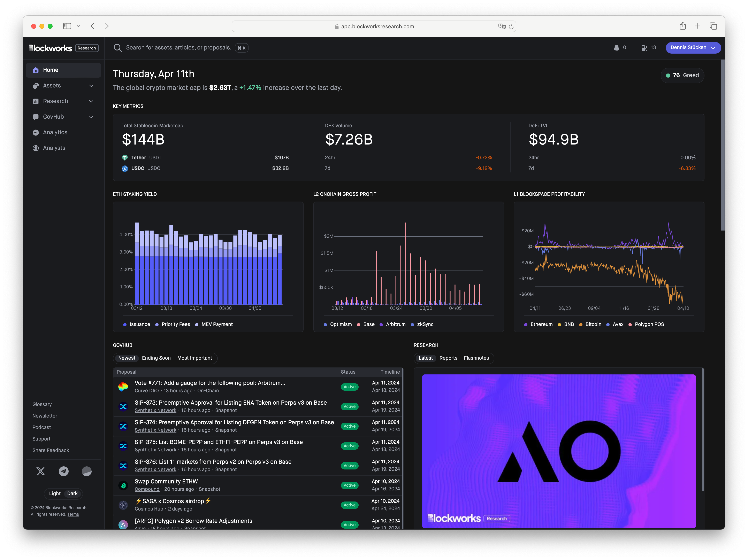Expand the Assets sidebar chevron
Screen dimensions: 748x560
(91, 86)
